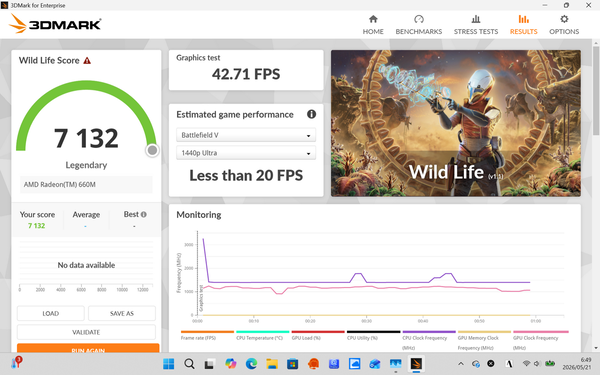Open the HOME tab
Viewport: 600px width, 375px height.
(373, 25)
